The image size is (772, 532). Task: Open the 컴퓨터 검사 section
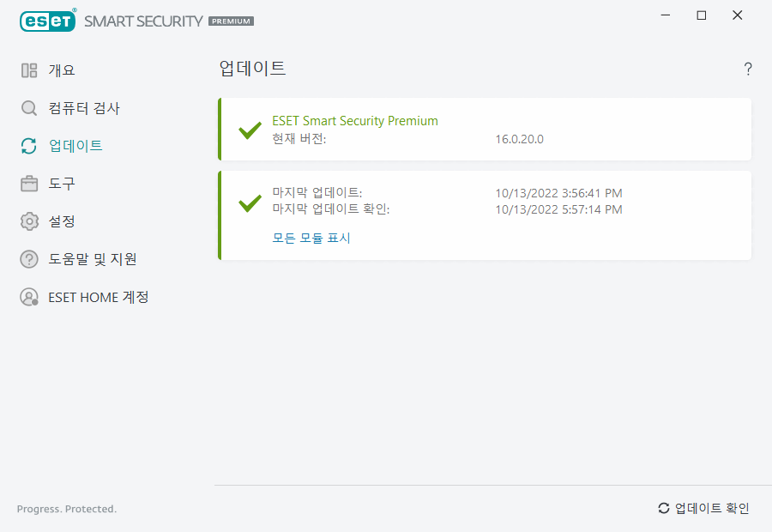(77, 108)
